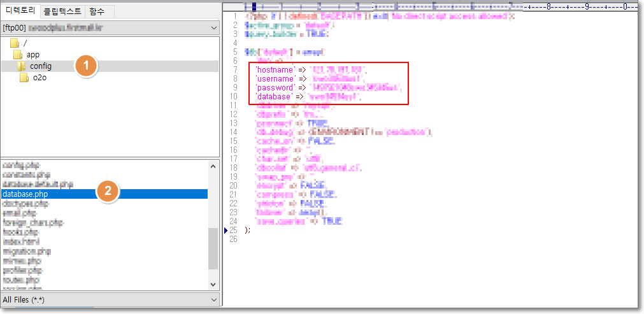Select database.php in the file list
The image size is (644, 314).
point(25,194)
